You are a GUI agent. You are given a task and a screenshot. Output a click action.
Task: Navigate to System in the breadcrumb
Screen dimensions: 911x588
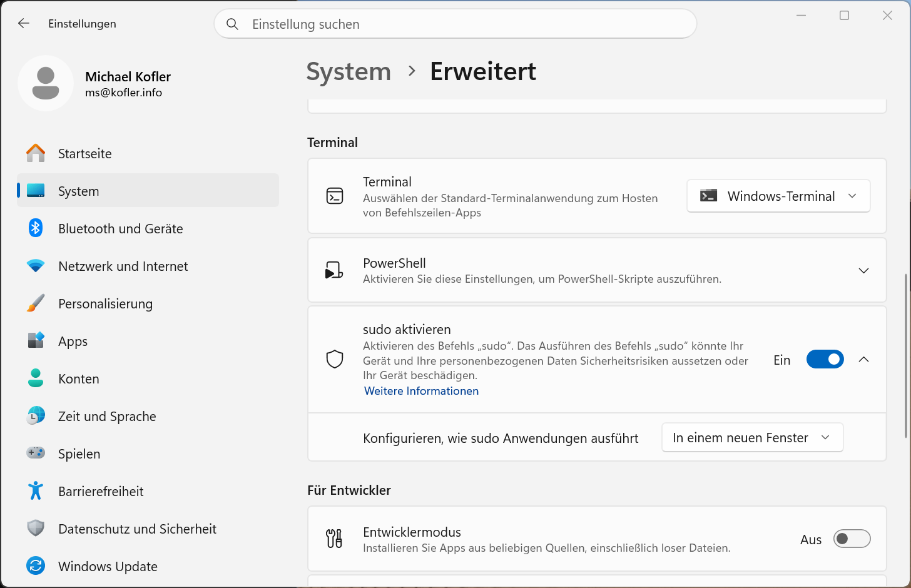349,72
